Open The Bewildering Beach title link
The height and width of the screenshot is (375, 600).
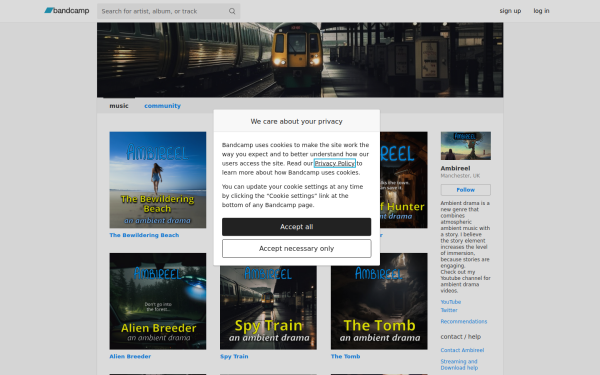[x=144, y=235]
